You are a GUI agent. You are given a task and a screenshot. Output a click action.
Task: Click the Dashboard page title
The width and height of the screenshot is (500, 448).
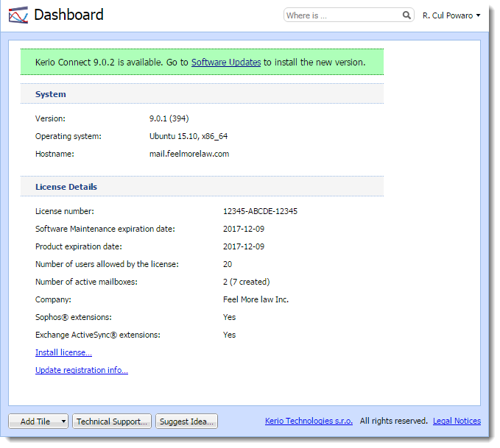68,15
